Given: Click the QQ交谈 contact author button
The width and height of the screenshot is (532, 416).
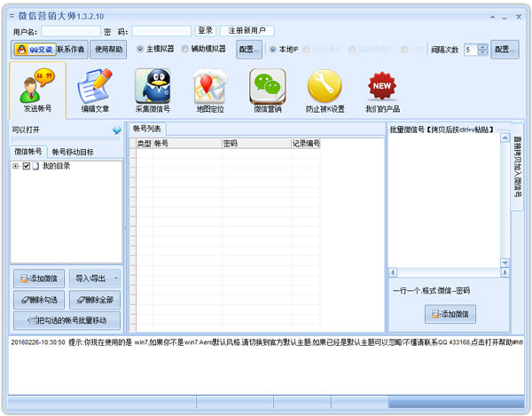Looking at the screenshot, I should click(50, 50).
